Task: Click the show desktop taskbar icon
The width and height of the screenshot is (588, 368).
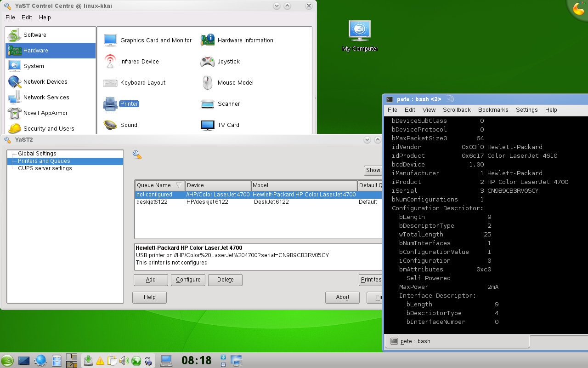Action: coord(24,361)
